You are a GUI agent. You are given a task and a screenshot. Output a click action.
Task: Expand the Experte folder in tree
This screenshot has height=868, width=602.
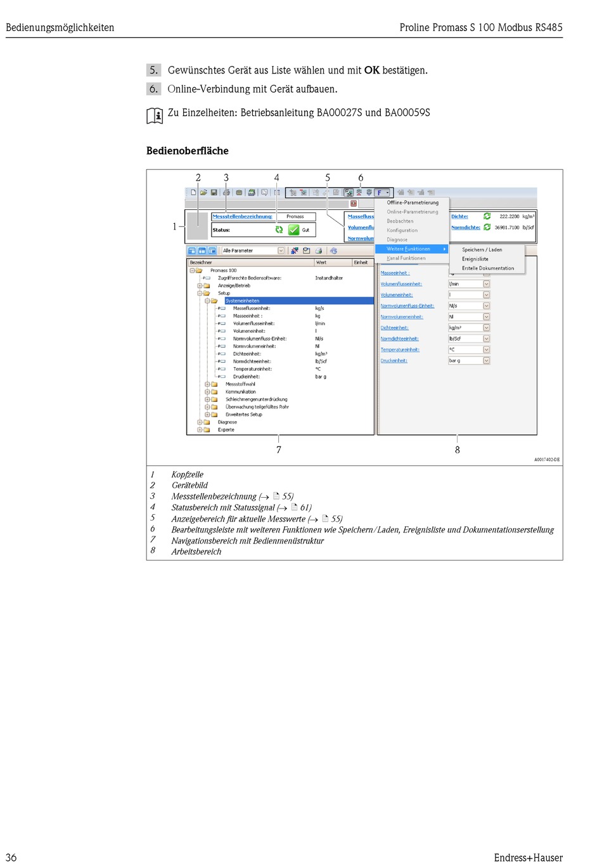click(200, 430)
